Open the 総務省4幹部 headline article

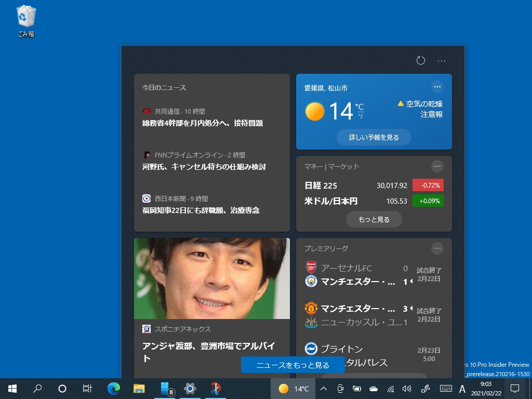click(x=203, y=123)
